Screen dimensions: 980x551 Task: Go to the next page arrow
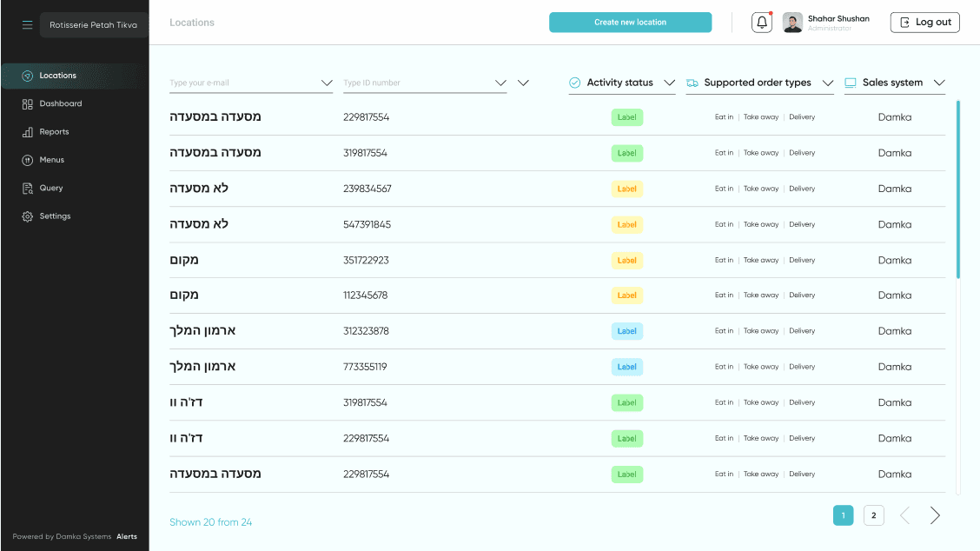pyautogui.click(x=934, y=515)
